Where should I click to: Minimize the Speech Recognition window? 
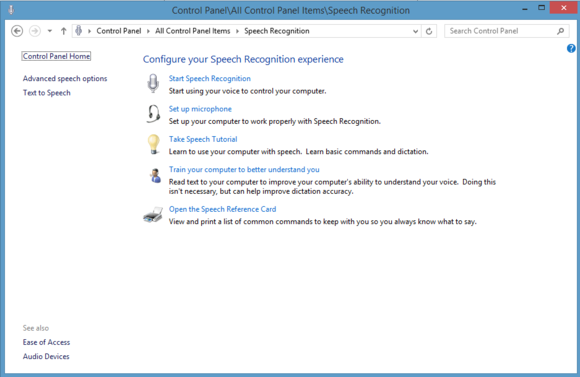tap(525, 9)
